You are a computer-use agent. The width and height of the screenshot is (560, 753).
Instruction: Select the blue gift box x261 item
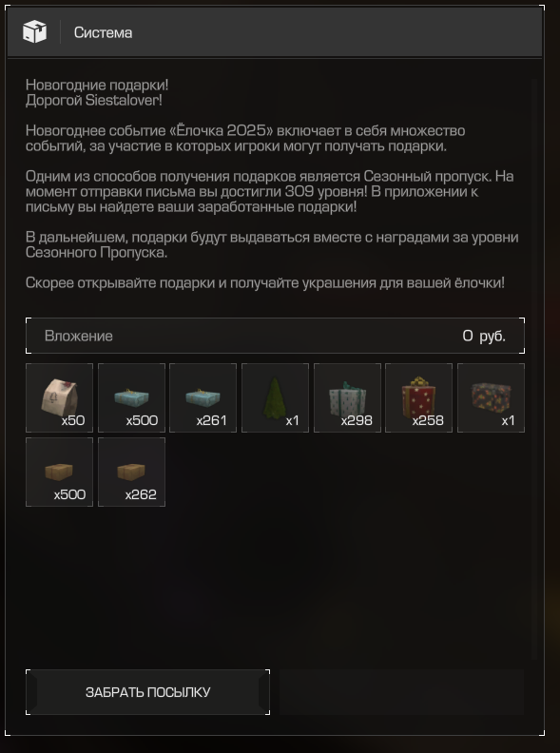[x=203, y=397]
